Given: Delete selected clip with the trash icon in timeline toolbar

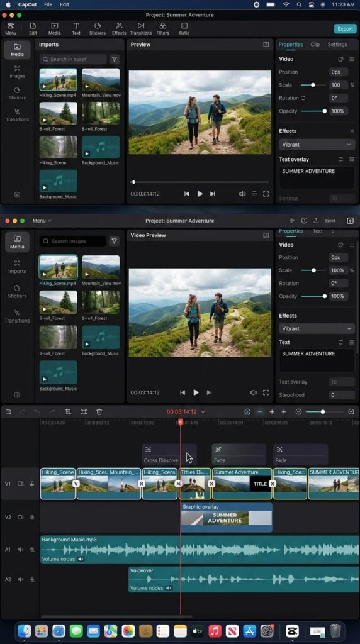Looking at the screenshot, I should tap(99, 411).
